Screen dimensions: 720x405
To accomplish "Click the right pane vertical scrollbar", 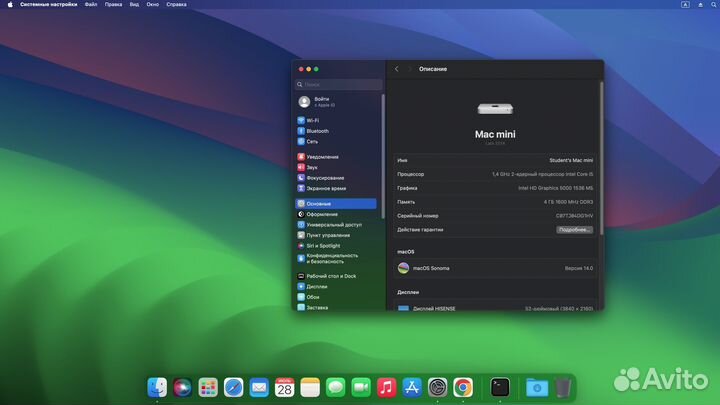I will click(x=601, y=158).
